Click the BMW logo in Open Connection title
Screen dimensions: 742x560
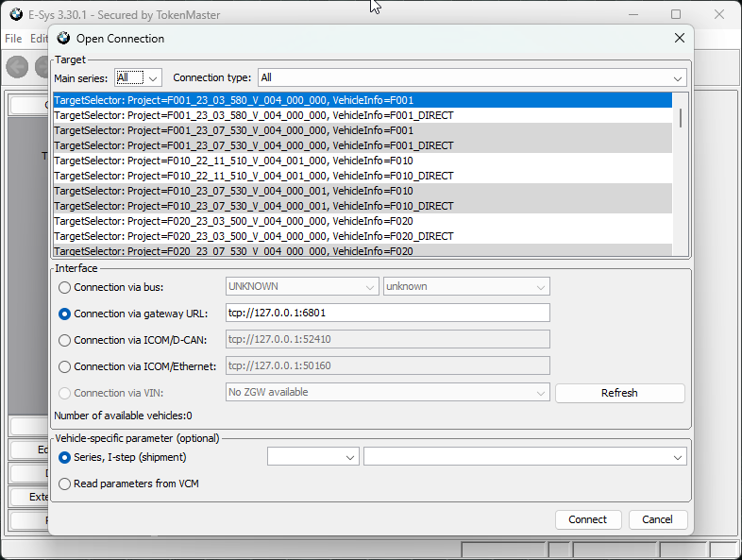coord(63,39)
